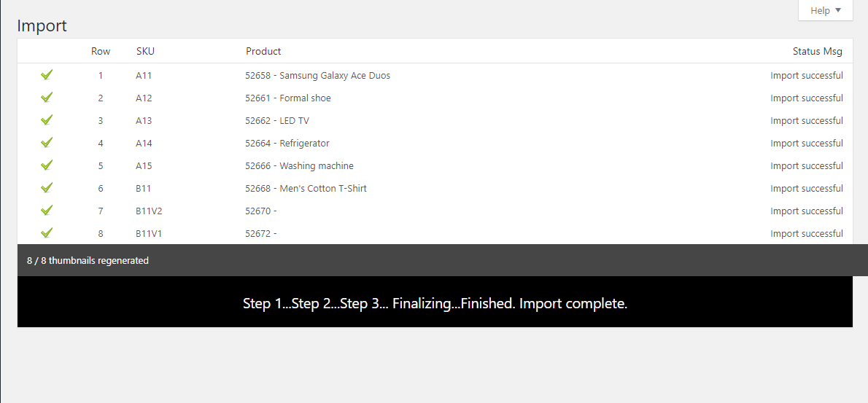Click the Import page heading
The width and height of the screenshot is (868, 403).
point(42,26)
